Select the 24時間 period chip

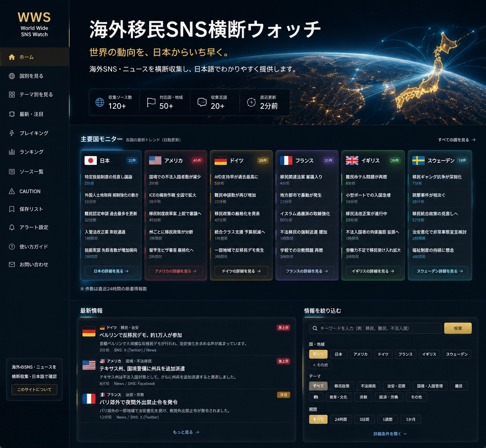pyautogui.click(x=340, y=419)
